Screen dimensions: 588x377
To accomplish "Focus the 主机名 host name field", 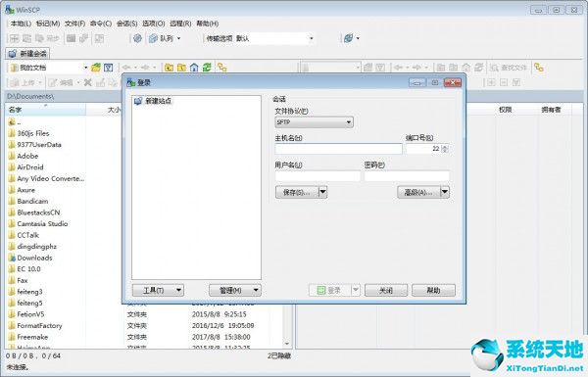I will click(x=338, y=149).
